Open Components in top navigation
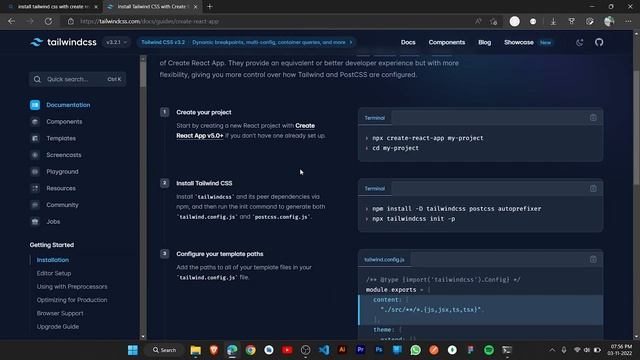Image resolution: width=640 pixels, height=360 pixels. [447, 42]
